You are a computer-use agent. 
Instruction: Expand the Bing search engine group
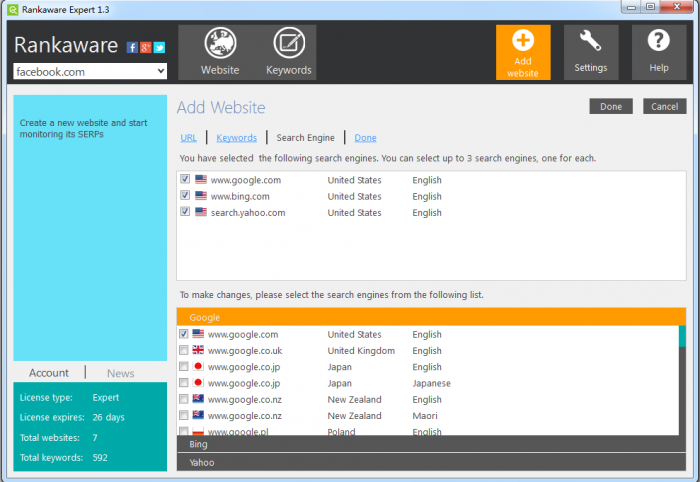coord(431,444)
